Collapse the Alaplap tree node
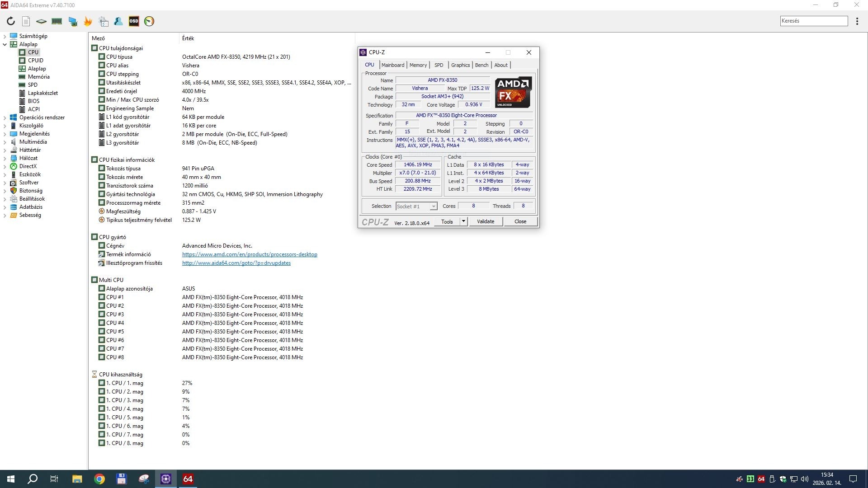This screenshot has height=488, width=868. [x=5, y=44]
